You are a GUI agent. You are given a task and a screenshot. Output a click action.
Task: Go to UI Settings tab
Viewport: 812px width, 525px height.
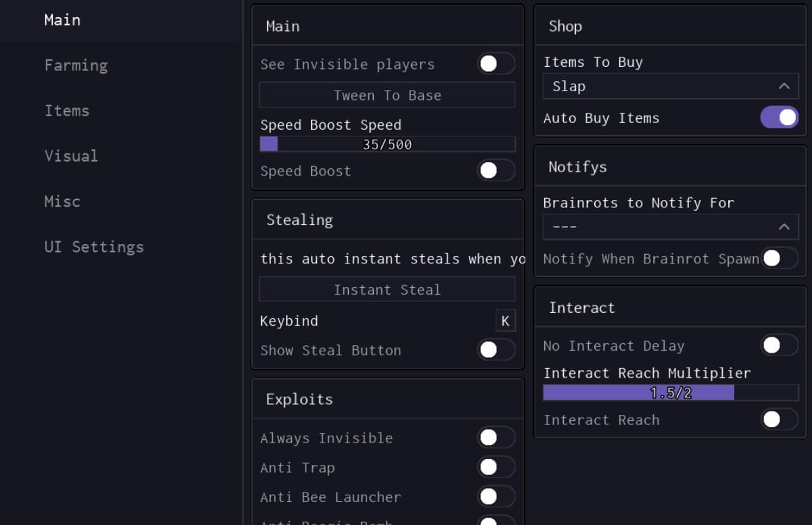94,247
